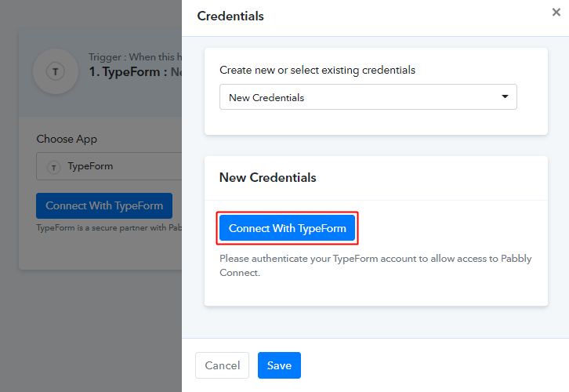Open the Choose App TypeForm field
569x392 pixels.
(x=109, y=166)
